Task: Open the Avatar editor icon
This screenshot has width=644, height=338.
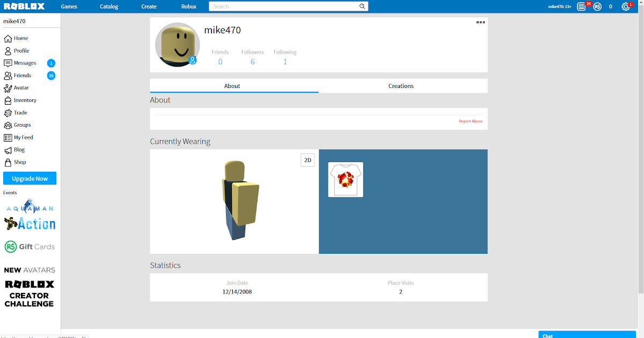Action: (8, 88)
